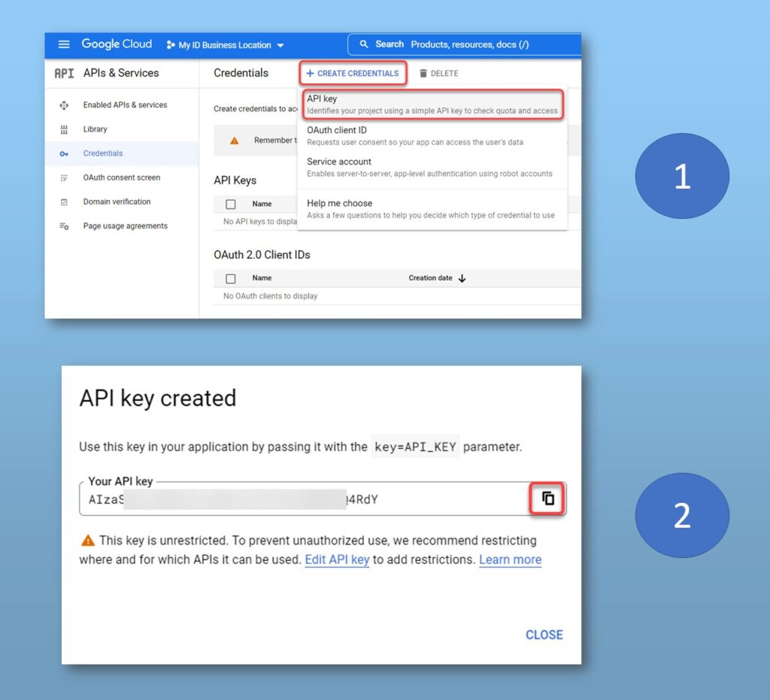
Task: Click the Edit API key link
Action: pos(337,559)
